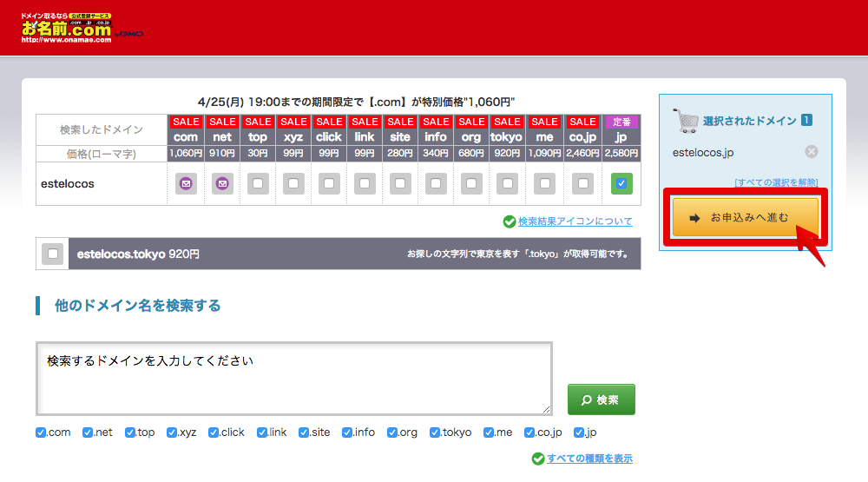
Task: Click the mail icon under .com column
Action: [186, 183]
